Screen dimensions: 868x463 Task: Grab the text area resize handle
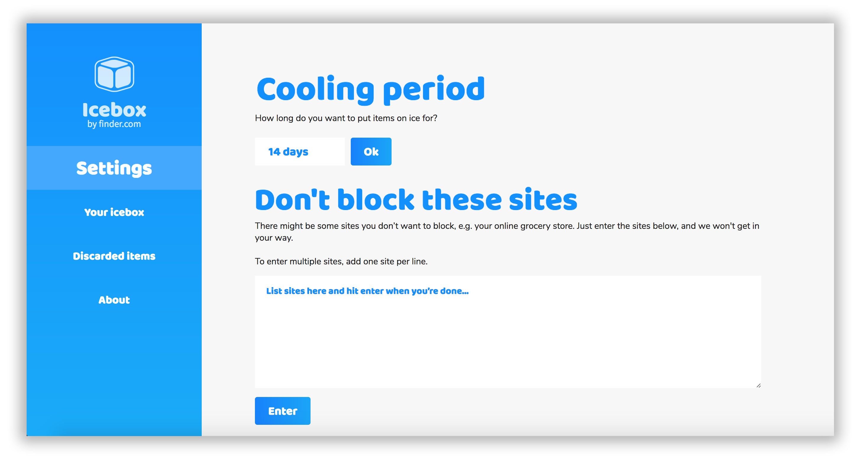coord(758,385)
